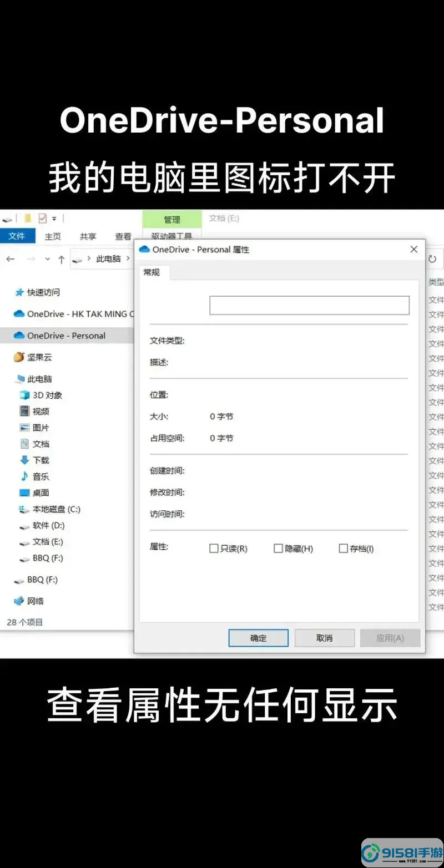Go back with the Explorer back arrow
This screenshot has width=444, height=868.
[10, 259]
